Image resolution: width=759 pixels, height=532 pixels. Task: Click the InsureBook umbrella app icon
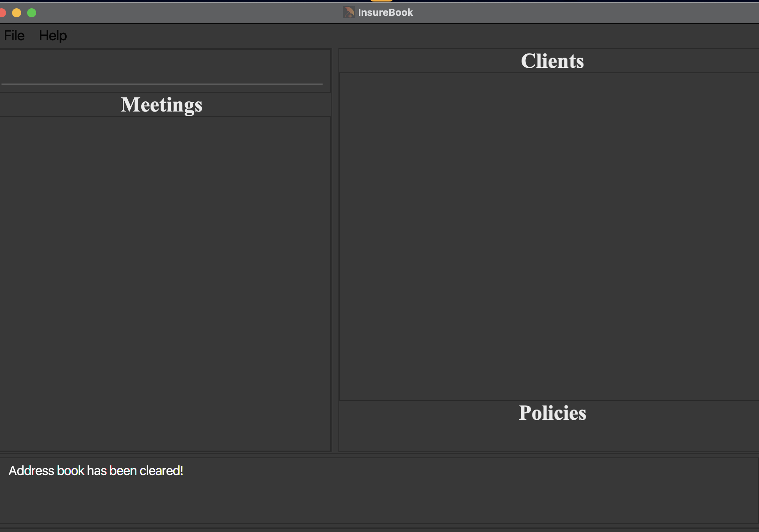[349, 12]
